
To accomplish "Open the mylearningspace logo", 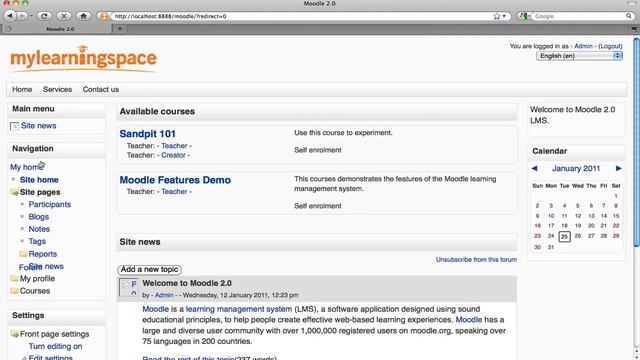I will click(x=83, y=59).
